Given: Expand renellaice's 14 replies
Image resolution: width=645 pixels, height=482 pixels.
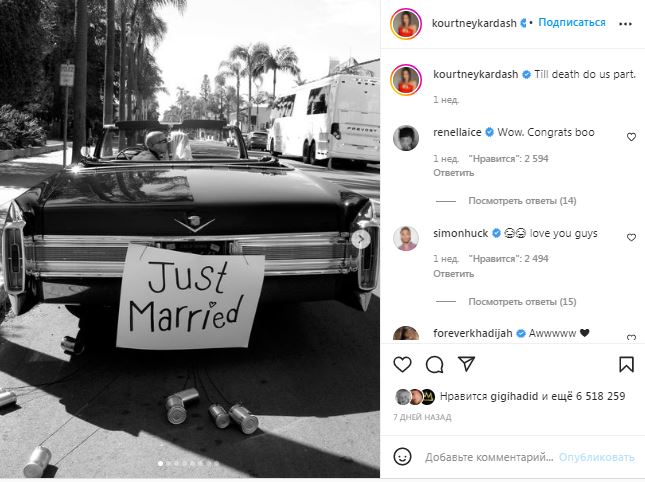Looking at the screenshot, I should (522, 201).
